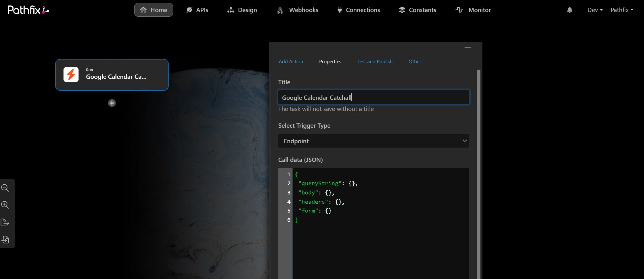This screenshot has height=279, width=644.
Task: Click the Connections plug icon
Action: pyautogui.click(x=340, y=10)
